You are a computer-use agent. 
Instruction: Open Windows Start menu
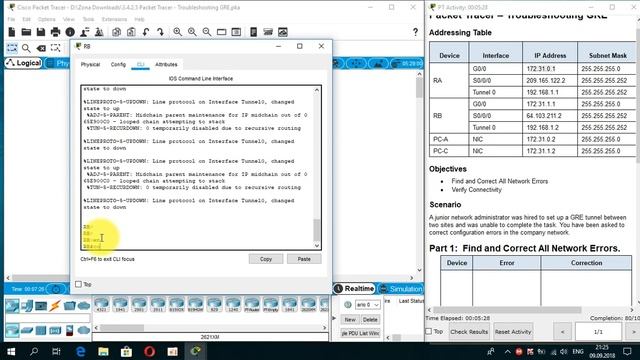tap(11, 351)
